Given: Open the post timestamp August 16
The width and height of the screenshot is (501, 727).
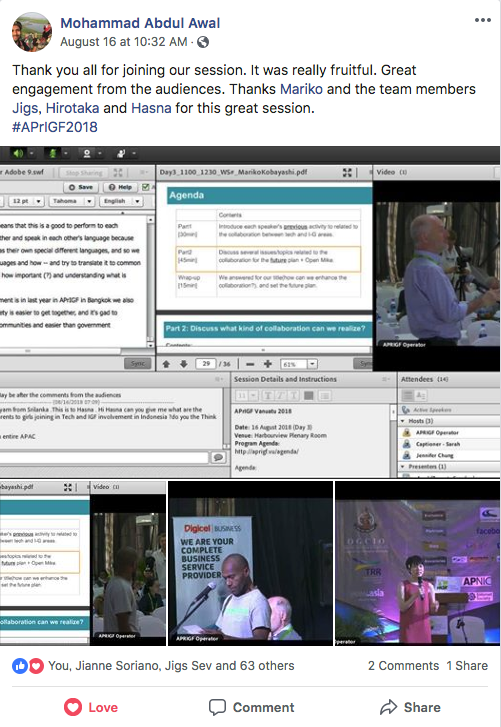Looking at the screenshot, I should [x=124, y=42].
